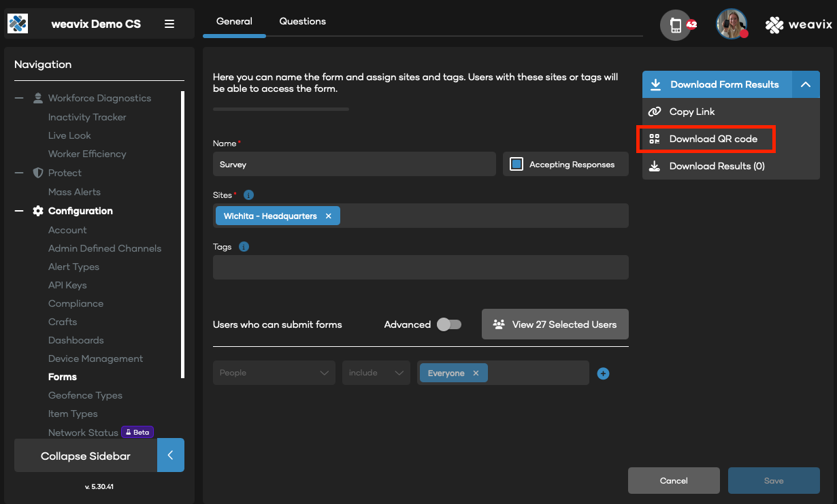Open Device Management in navigation
This screenshot has width=837, height=504.
tap(96, 358)
